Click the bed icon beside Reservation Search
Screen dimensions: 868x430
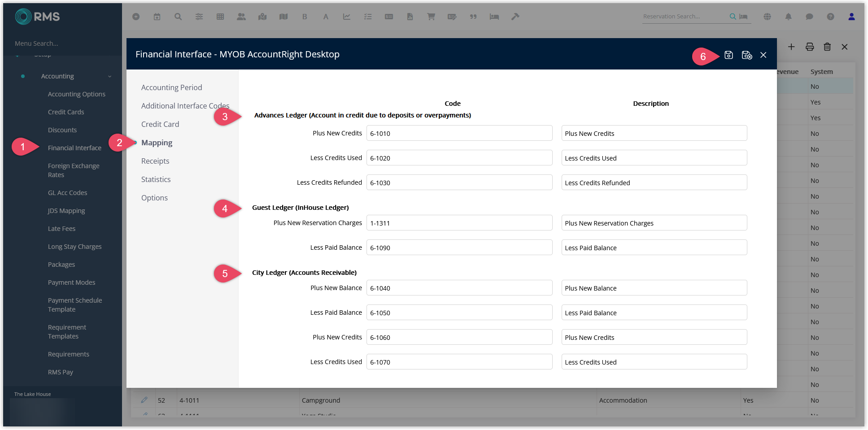(743, 17)
